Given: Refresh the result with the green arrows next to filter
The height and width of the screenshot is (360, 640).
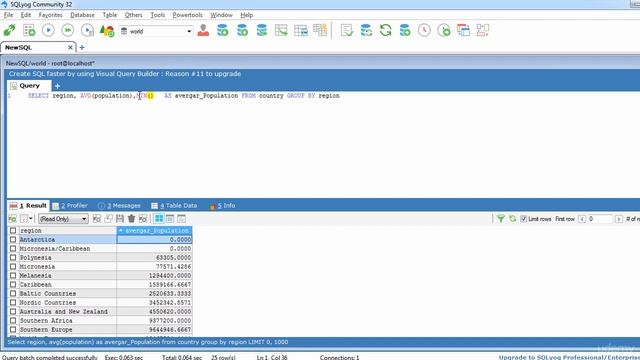Looking at the screenshot, I should tap(512, 219).
